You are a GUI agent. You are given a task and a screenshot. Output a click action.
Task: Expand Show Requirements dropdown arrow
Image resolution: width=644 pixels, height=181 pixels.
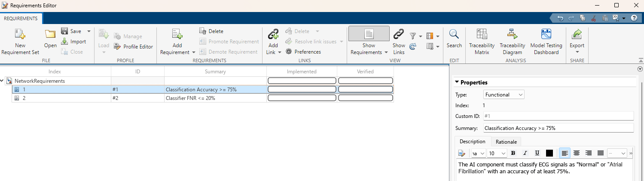[x=386, y=52]
